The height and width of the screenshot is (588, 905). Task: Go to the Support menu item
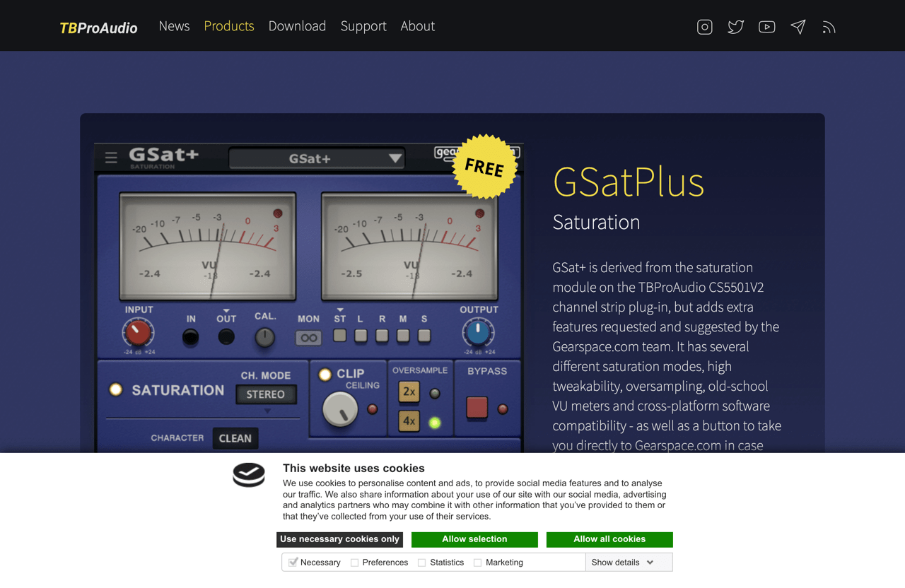pos(363,26)
